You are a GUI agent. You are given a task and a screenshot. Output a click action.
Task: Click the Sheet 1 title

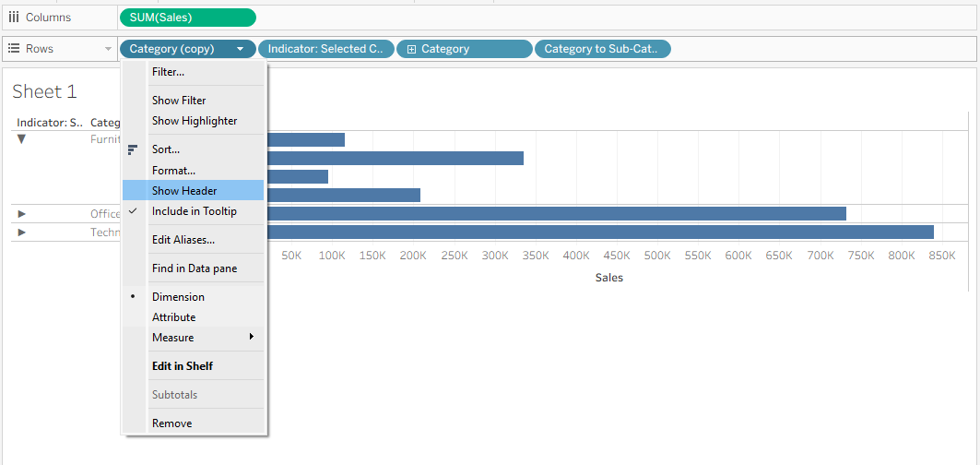(x=44, y=92)
